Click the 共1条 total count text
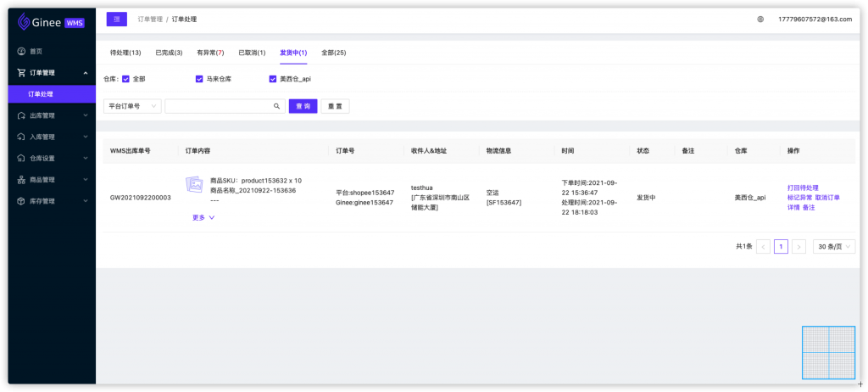The image size is (868, 392). (744, 247)
